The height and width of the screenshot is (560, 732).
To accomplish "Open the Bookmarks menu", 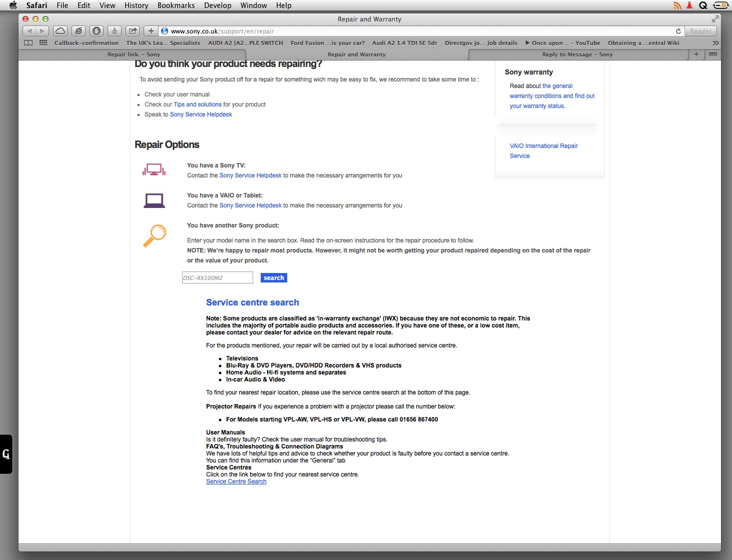I will pyautogui.click(x=176, y=5).
